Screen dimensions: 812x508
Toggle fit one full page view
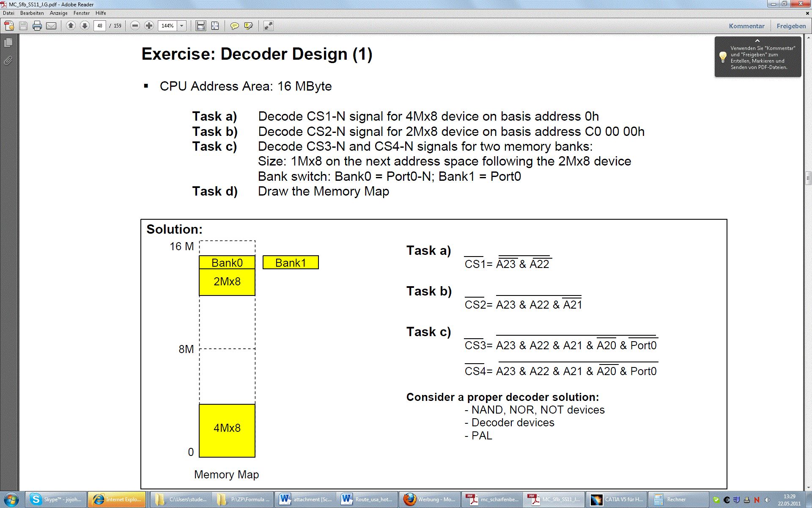(215, 26)
